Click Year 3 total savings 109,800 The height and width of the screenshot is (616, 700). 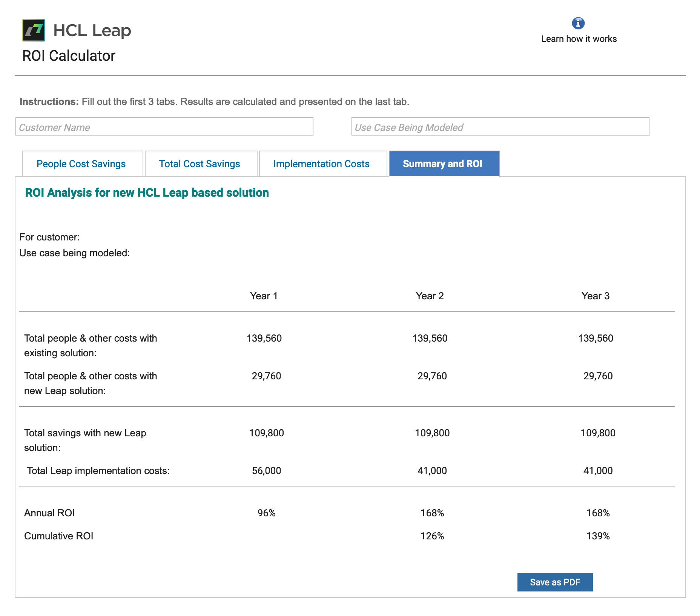(x=598, y=433)
